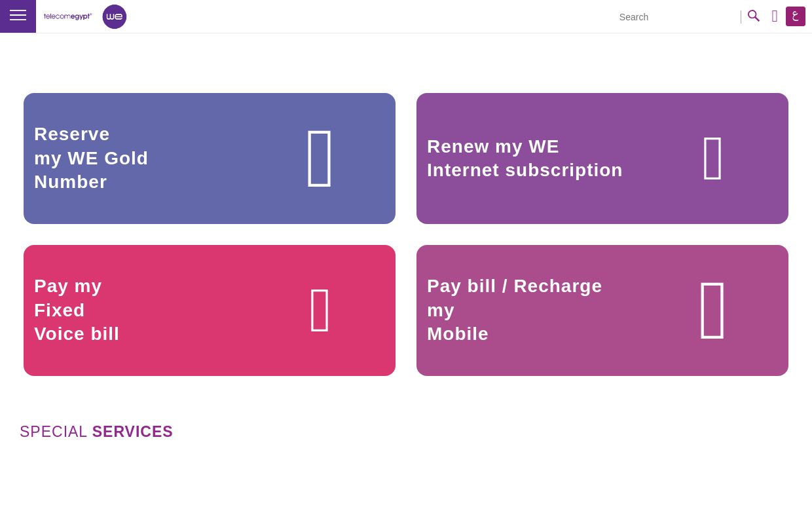Click the word 'SPECIAL' in the section heading

[53, 432]
